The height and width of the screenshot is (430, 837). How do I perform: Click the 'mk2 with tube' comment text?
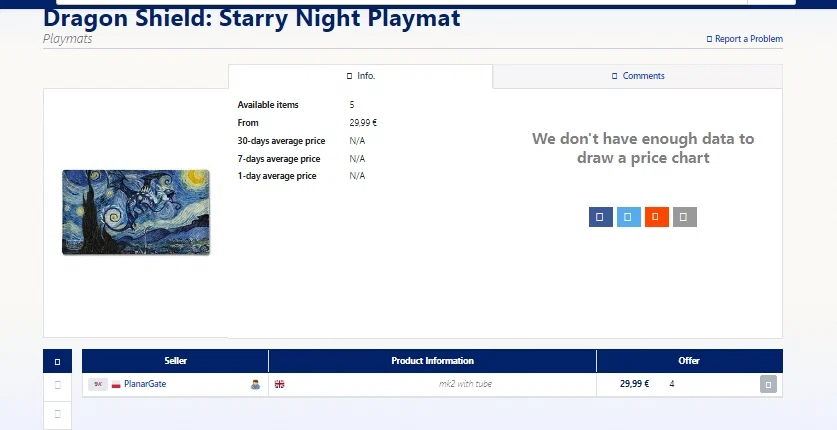coord(465,384)
